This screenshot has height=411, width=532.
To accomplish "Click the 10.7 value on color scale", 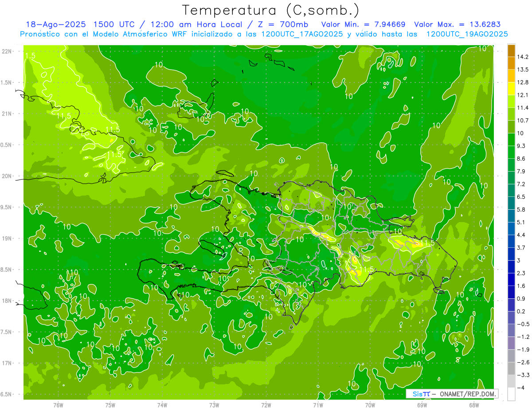I will click(x=522, y=121).
